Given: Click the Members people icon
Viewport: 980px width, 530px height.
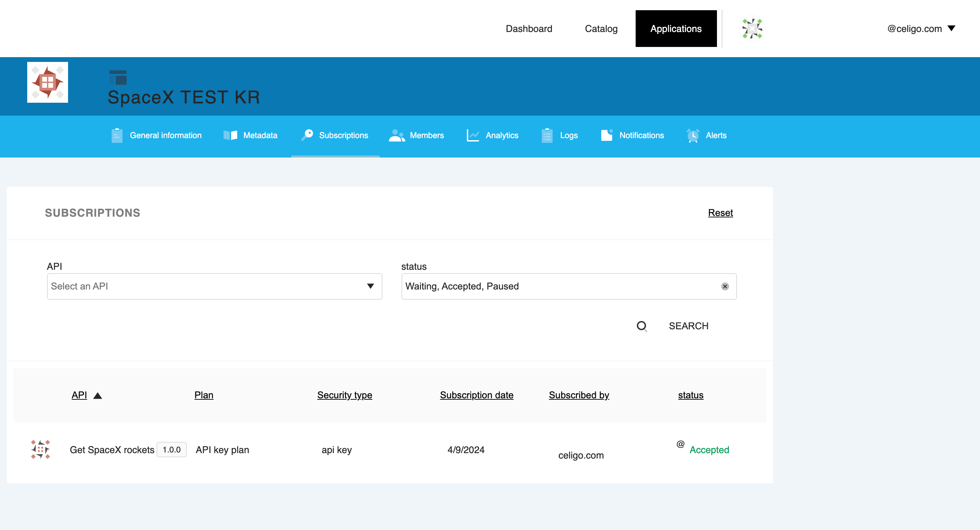Looking at the screenshot, I should (397, 135).
